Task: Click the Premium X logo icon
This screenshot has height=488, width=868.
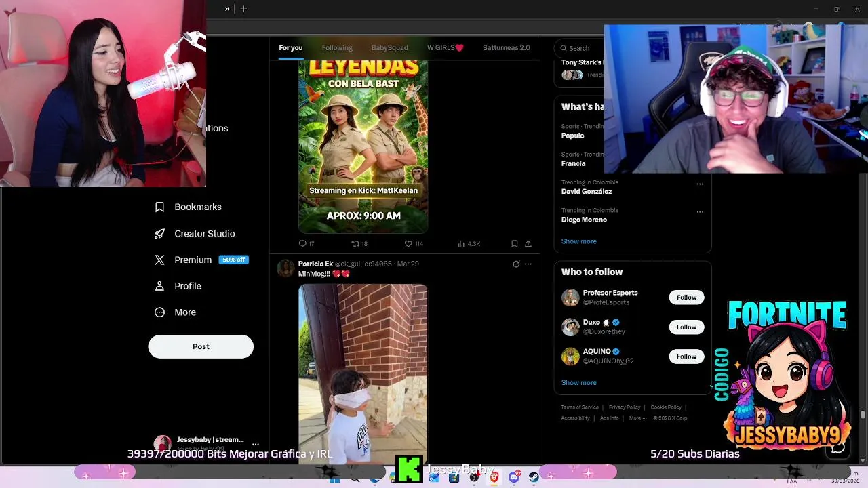Action: point(159,260)
